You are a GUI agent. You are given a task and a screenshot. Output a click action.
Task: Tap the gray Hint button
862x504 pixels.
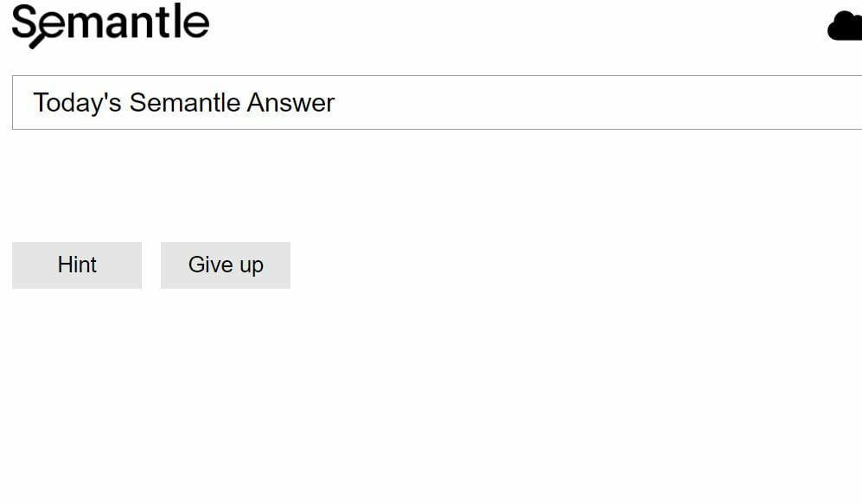tap(77, 265)
